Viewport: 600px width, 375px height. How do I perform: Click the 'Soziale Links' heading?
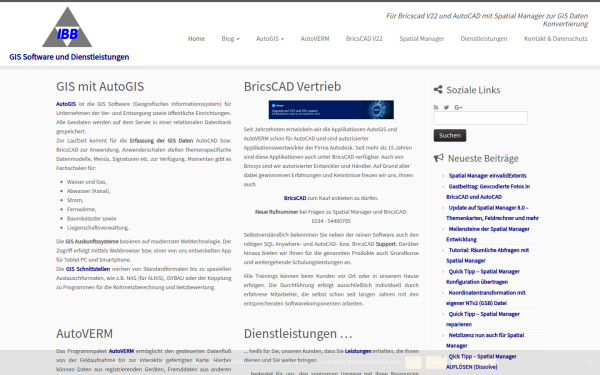[473, 90]
